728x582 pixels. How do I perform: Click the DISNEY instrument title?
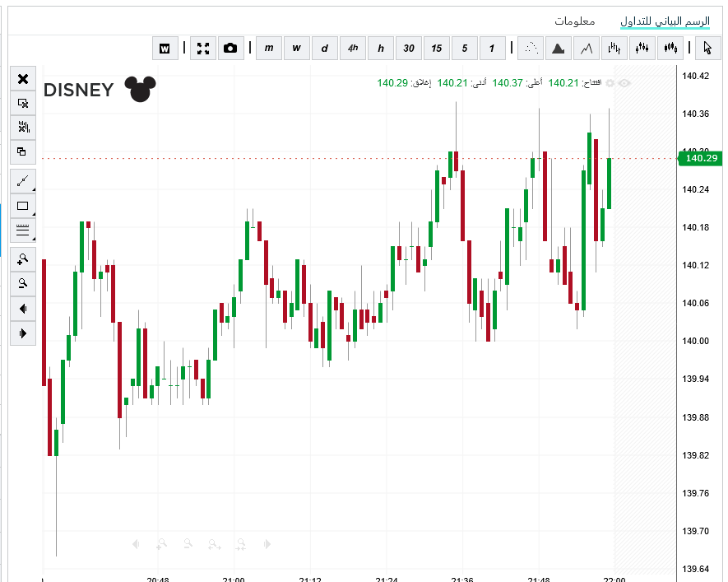[x=78, y=90]
